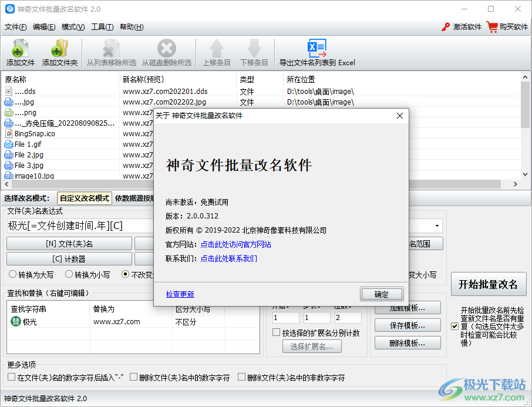Click the Save Template button

click(408, 325)
